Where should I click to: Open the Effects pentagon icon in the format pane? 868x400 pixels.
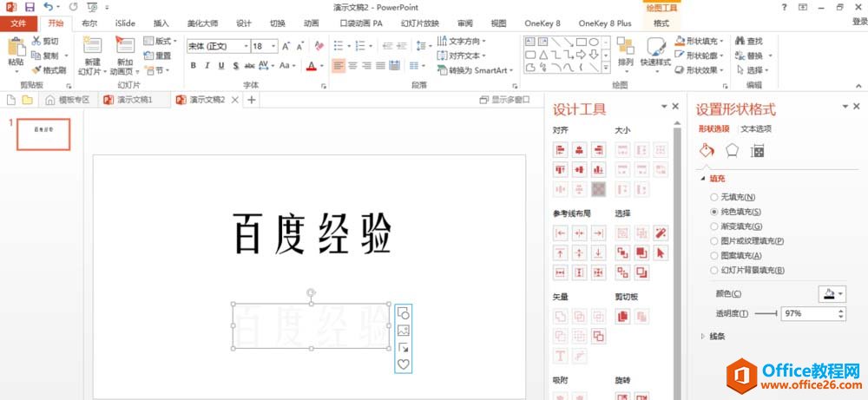pyautogui.click(x=732, y=151)
